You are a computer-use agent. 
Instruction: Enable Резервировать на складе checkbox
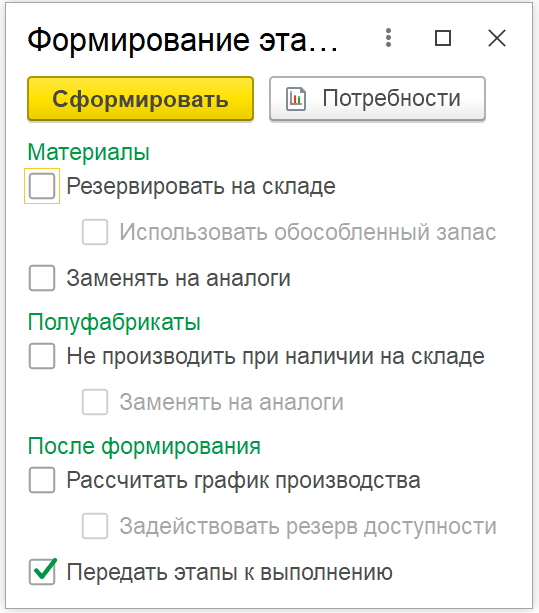pyautogui.click(x=42, y=186)
